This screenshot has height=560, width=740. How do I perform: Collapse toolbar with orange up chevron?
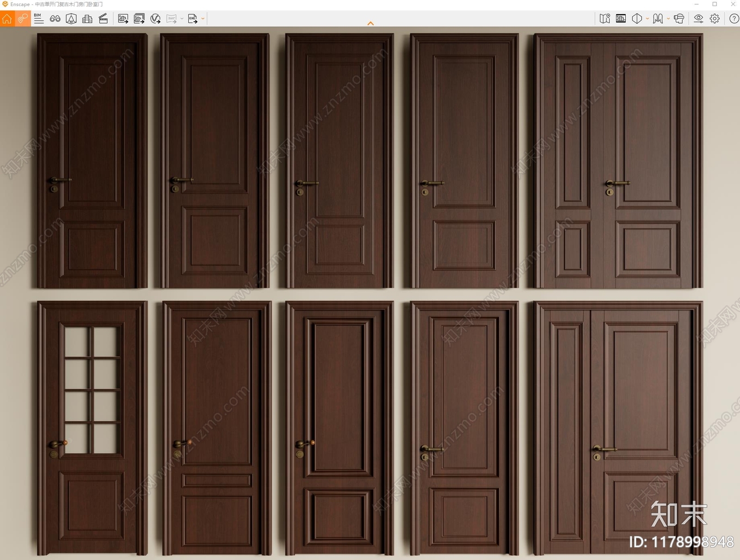(x=370, y=23)
